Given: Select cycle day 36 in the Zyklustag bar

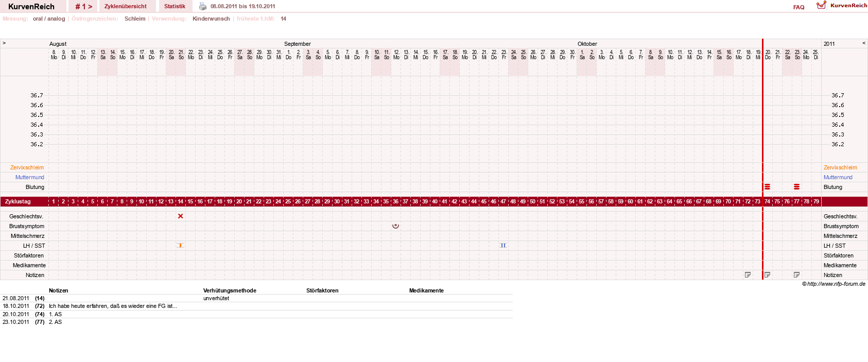Looking at the screenshot, I should (395, 202).
